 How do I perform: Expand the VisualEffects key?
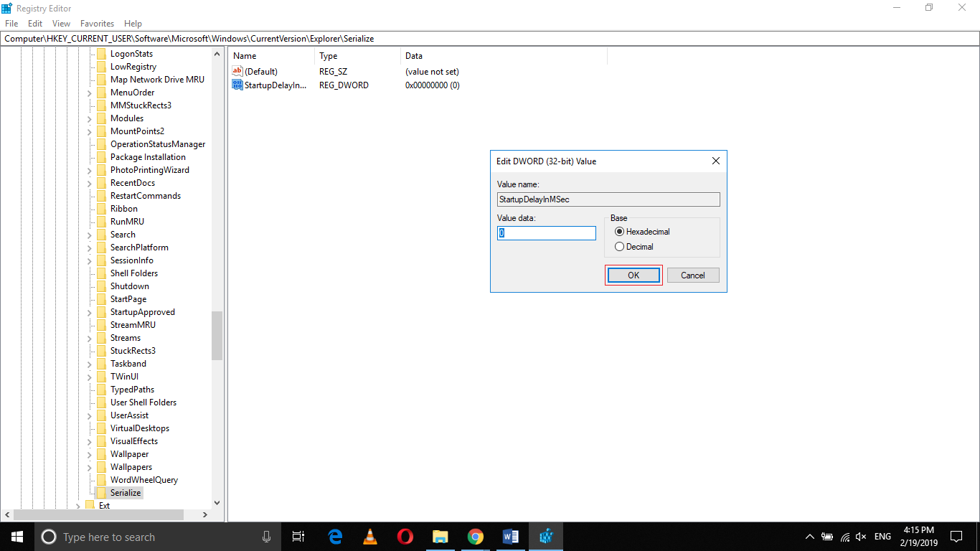[x=90, y=441]
